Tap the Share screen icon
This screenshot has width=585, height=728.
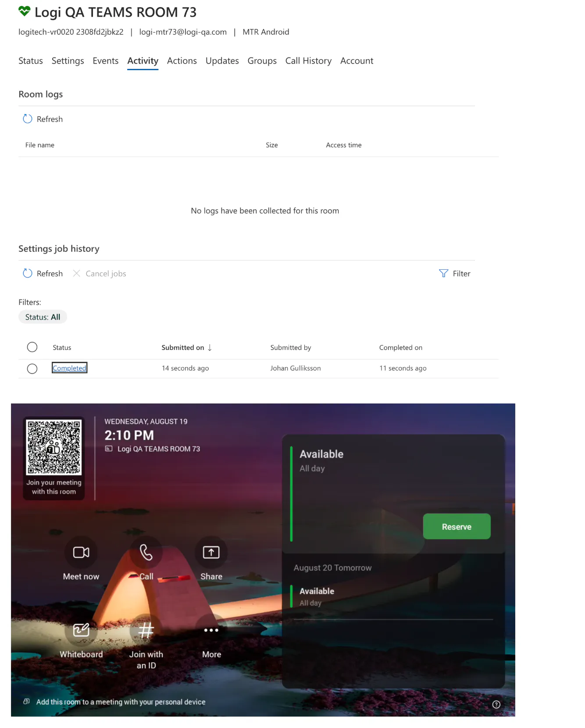click(x=211, y=552)
